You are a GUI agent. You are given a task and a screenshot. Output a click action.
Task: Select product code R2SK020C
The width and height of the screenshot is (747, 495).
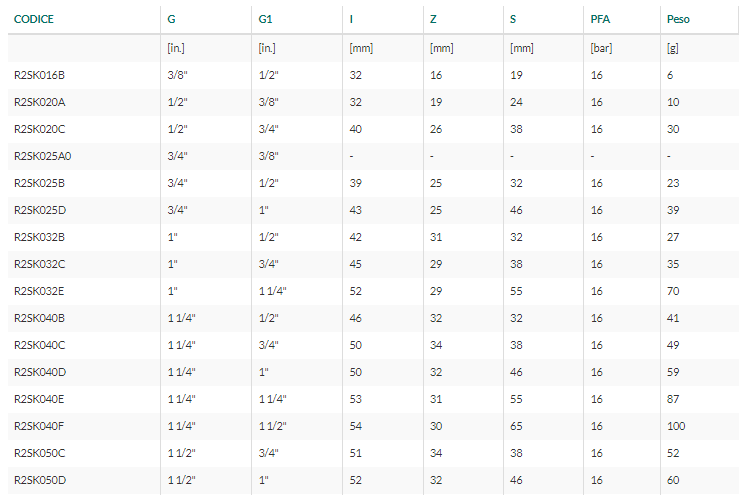point(40,129)
